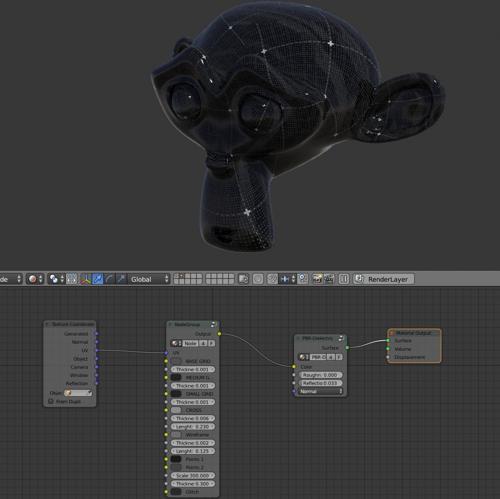Image resolution: width=500 pixels, height=499 pixels.
Task: Click the OpenGL render image icon
Action: point(317,279)
